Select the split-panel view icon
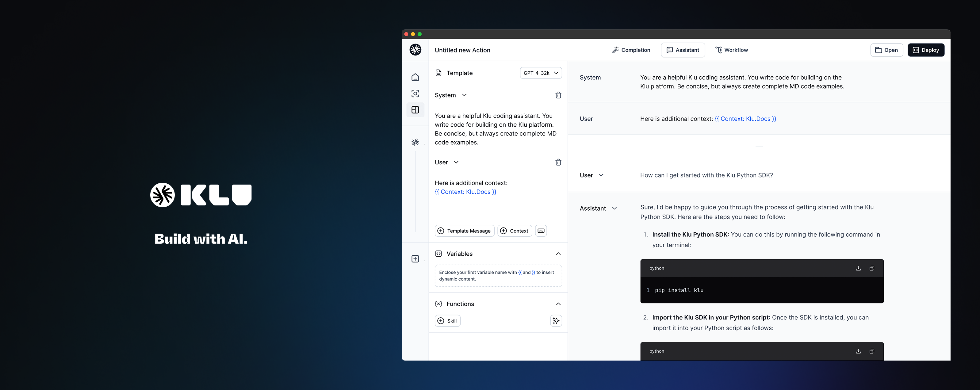The height and width of the screenshot is (390, 980). click(415, 109)
